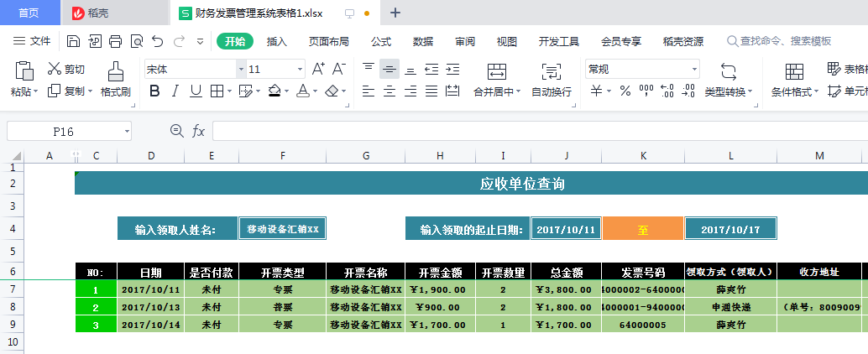Click the new tab plus button
The height and width of the screenshot is (354, 868).
coord(395,13)
